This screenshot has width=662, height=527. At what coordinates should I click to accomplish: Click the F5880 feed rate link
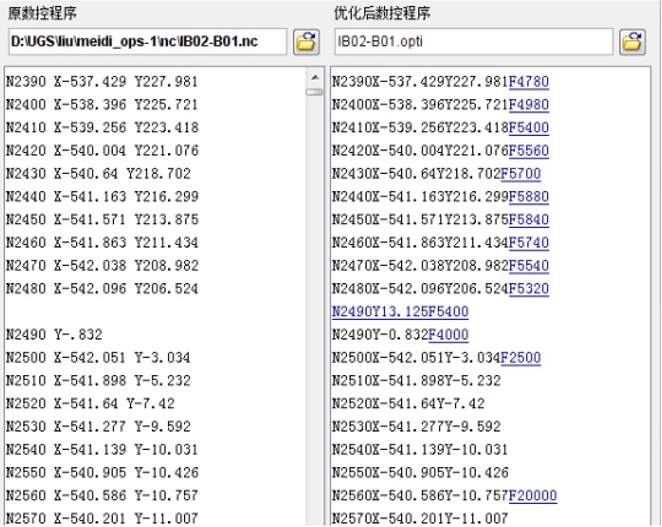(528, 197)
